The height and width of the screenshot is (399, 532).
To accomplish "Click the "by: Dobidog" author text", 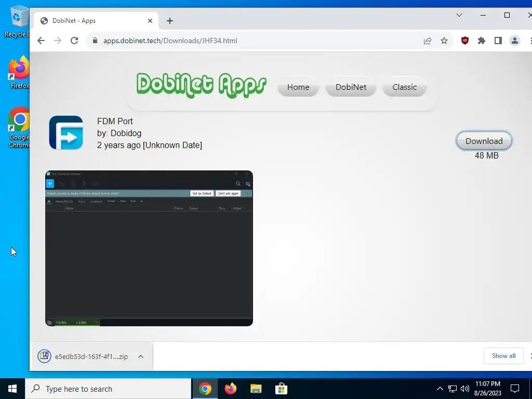I will tap(119, 133).
